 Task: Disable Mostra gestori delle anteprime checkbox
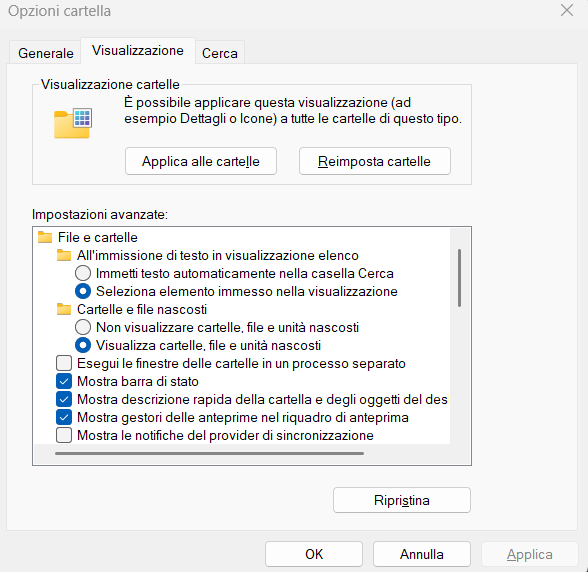tap(64, 417)
